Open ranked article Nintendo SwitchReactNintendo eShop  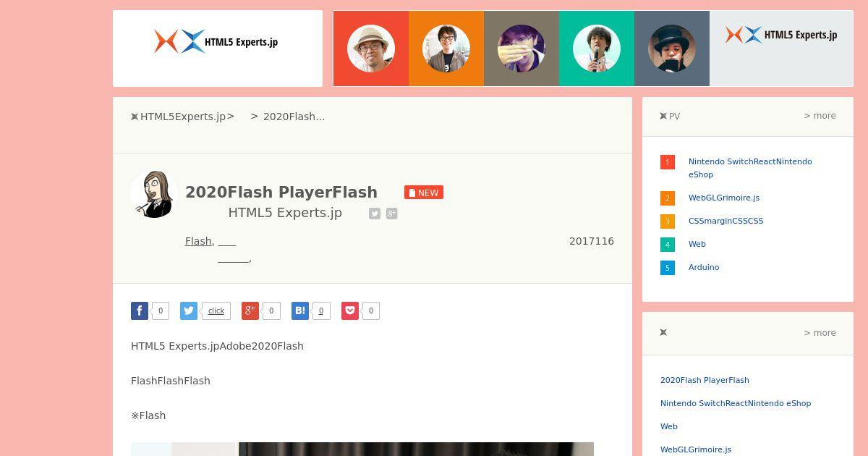750,168
